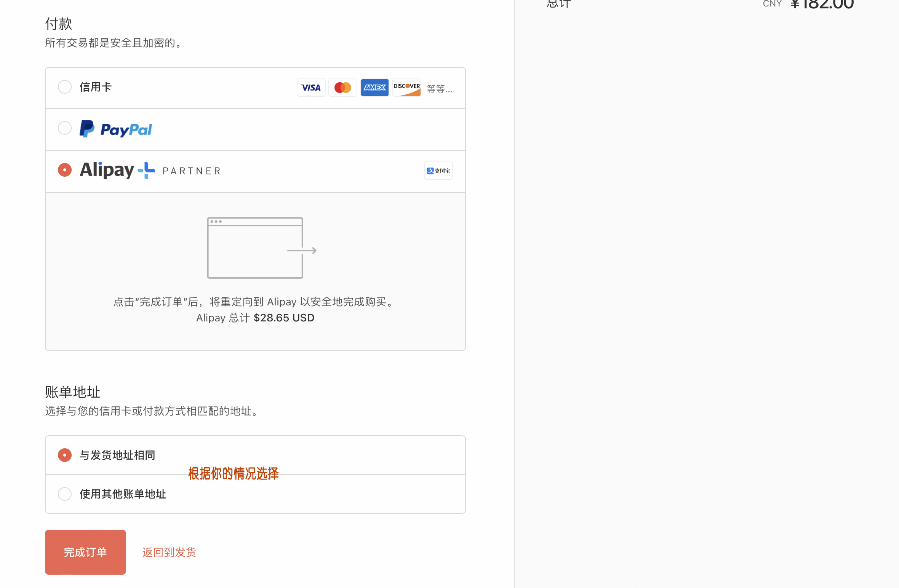Screen dimensions: 899x588
Task: Click the browser redirect illustration
Action: point(262,248)
